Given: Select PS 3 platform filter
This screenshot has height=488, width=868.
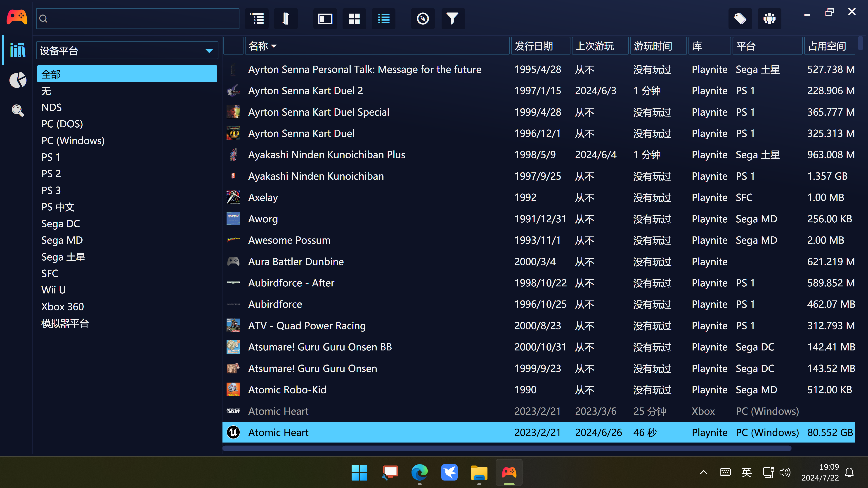Looking at the screenshot, I should 127,190.
